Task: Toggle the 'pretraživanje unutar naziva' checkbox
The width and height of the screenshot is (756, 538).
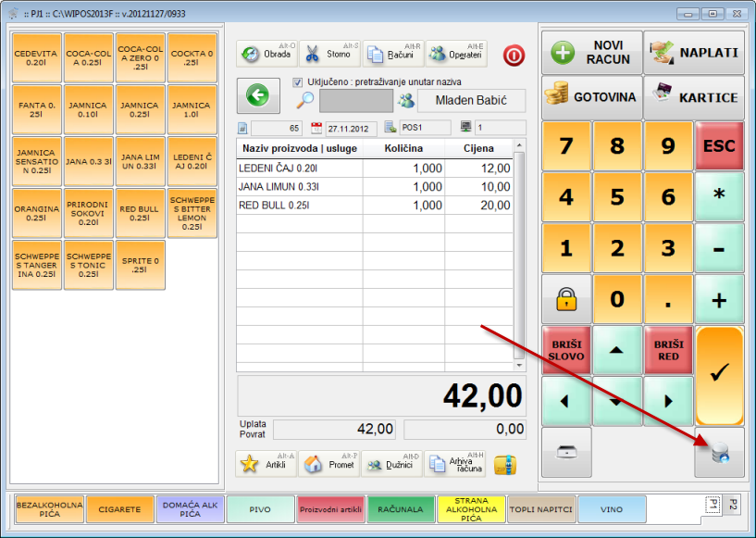Action: tap(298, 82)
